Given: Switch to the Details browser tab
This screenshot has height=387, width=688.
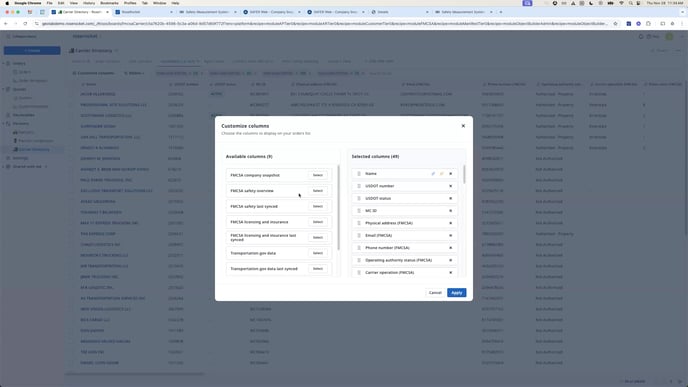Looking at the screenshot, I should tap(399, 12).
